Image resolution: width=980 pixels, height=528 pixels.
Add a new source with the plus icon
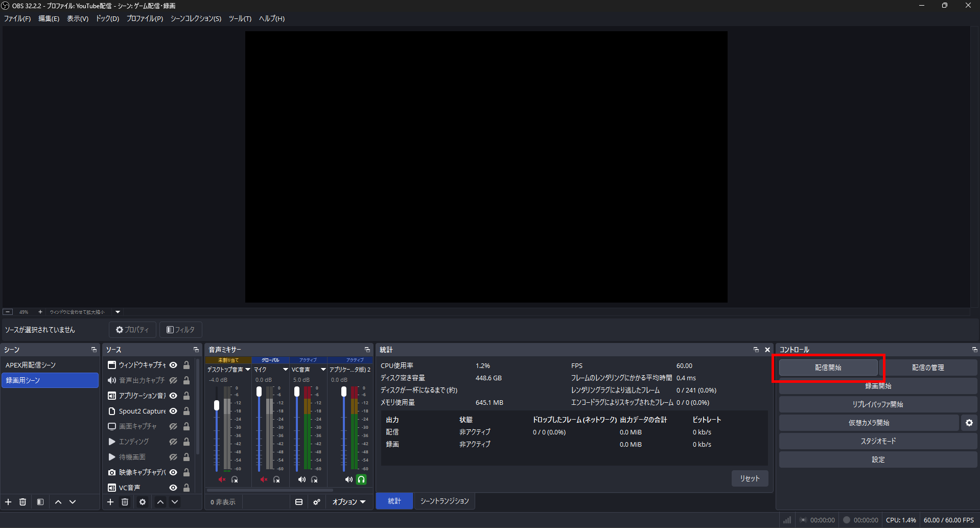pyautogui.click(x=110, y=502)
